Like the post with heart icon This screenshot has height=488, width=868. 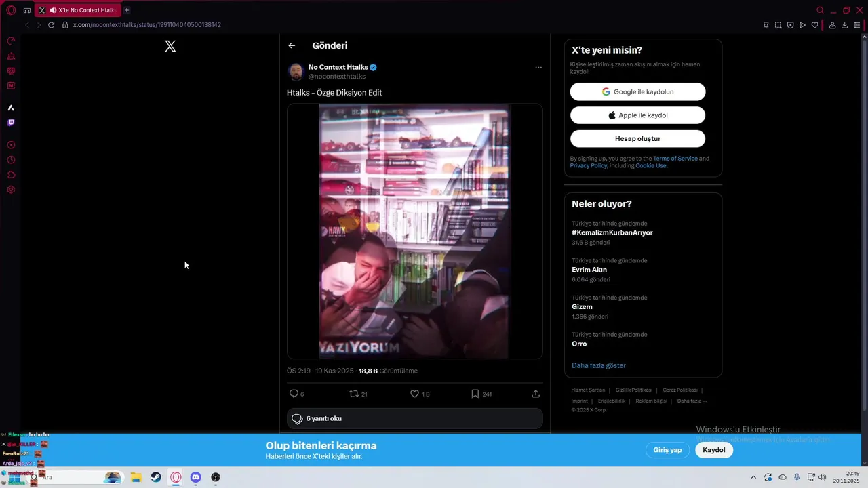coord(414,394)
